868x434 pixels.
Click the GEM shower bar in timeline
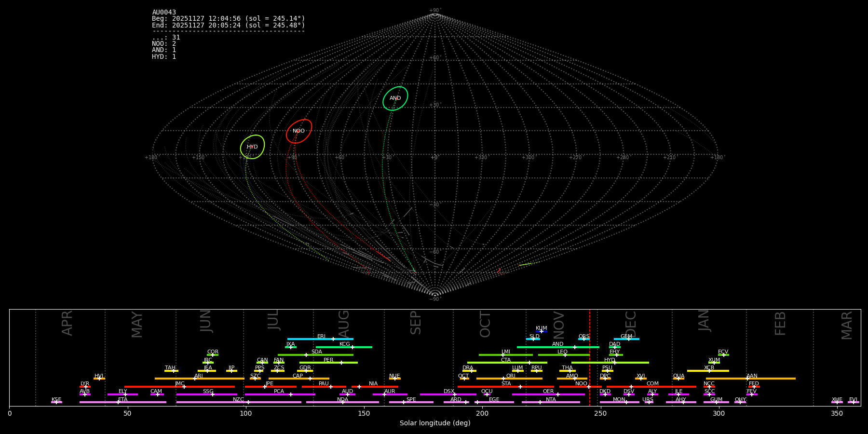626,339
